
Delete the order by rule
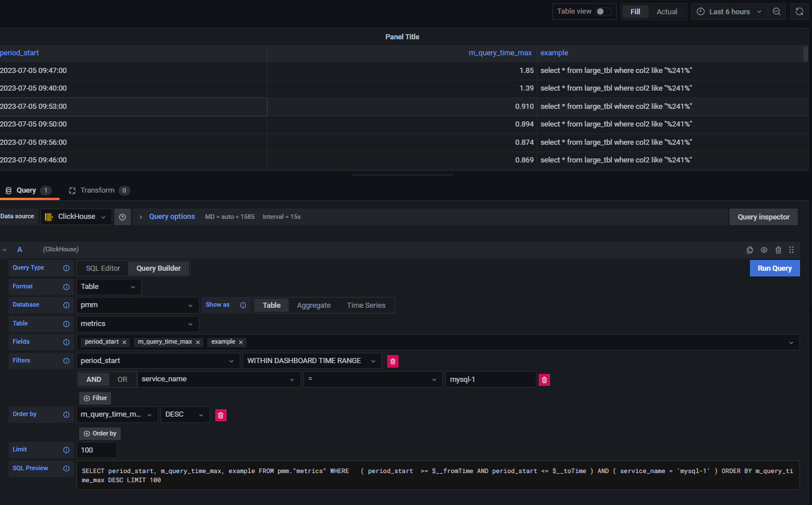pos(221,416)
